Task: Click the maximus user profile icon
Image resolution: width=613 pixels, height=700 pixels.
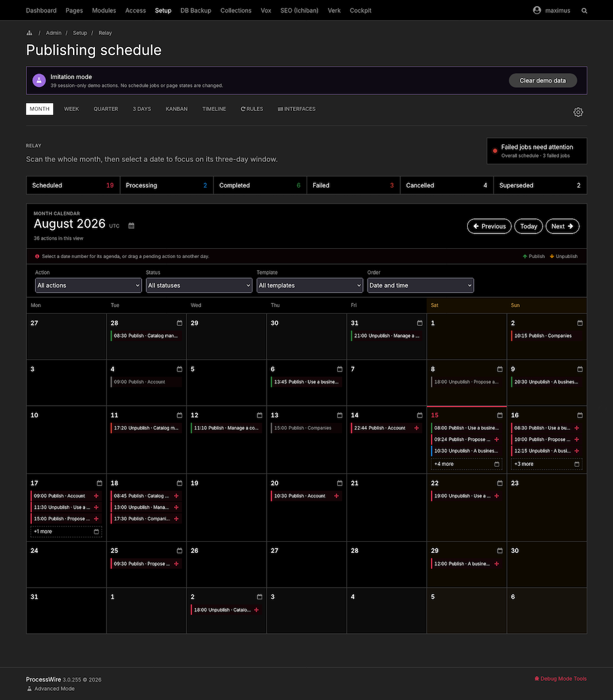Action: (537, 10)
